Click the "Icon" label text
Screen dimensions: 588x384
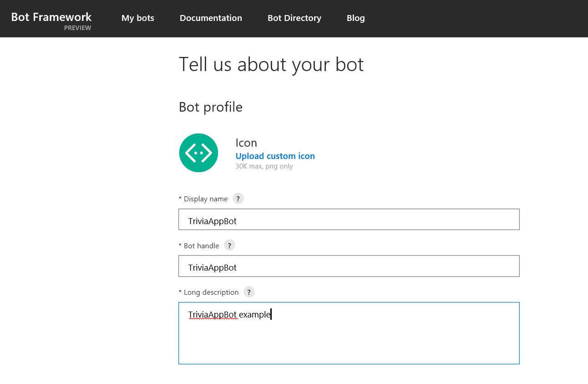(246, 143)
